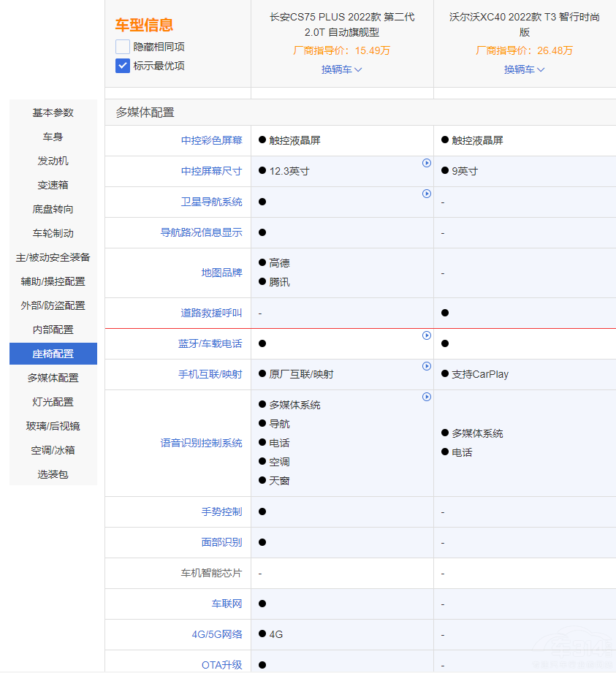Screen dimensions: 616x673
Task: Open the 蓝牙/车载电话 video icon
Action: tap(426, 335)
